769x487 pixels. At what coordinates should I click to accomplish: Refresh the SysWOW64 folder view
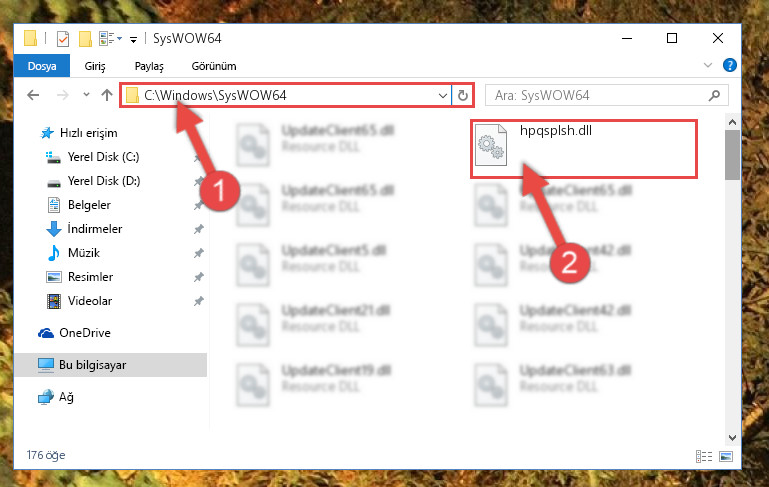coord(462,95)
